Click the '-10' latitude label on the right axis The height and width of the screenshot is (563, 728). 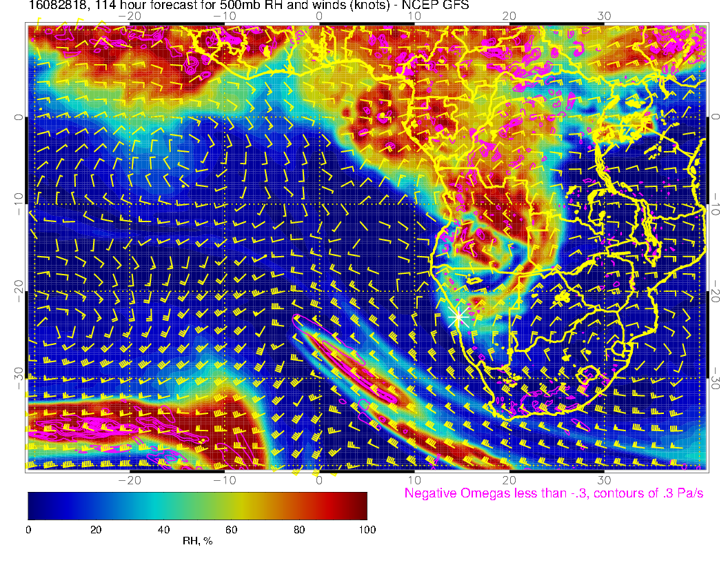(x=717, y=204)
